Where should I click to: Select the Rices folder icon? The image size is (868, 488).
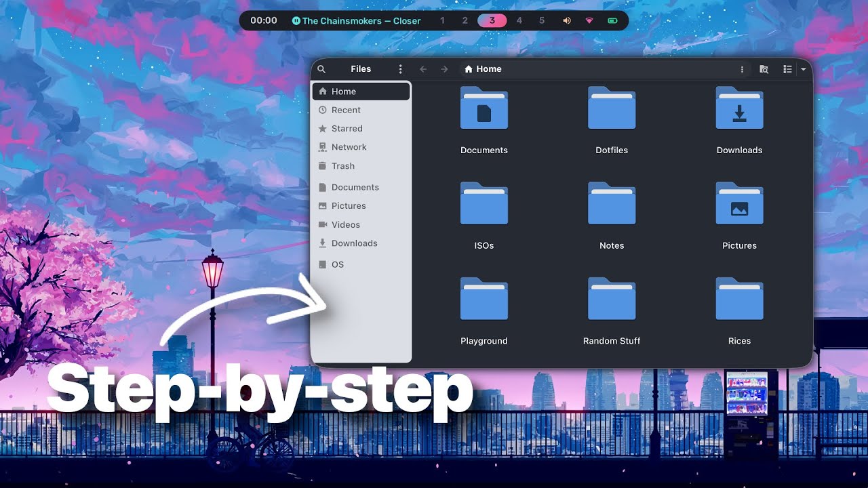click(x=739, y=299)
